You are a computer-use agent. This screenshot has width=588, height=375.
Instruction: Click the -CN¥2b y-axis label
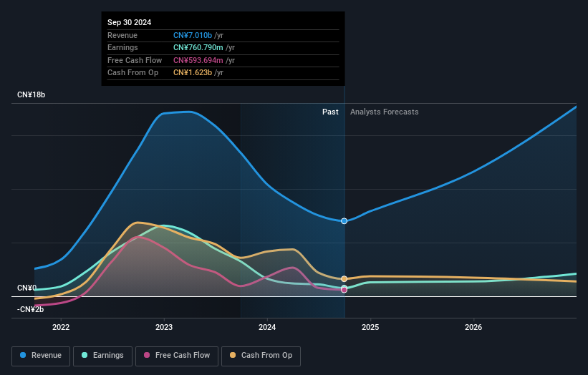coord(30,309)
